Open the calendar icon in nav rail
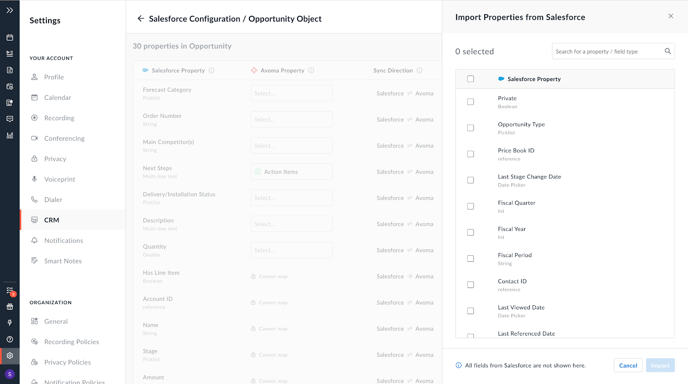This screenshot has width=688, height=384. (x=10, y=38)
